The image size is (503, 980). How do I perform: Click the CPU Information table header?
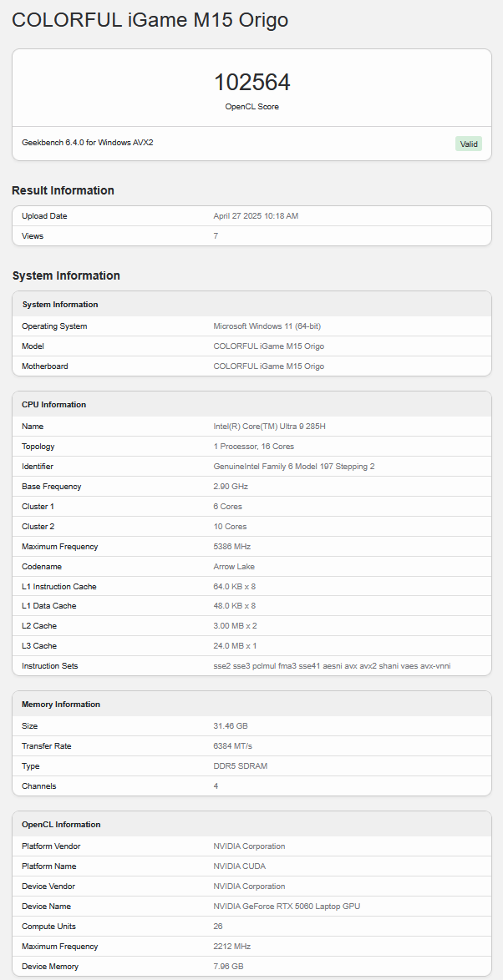(x=54, y=405)
